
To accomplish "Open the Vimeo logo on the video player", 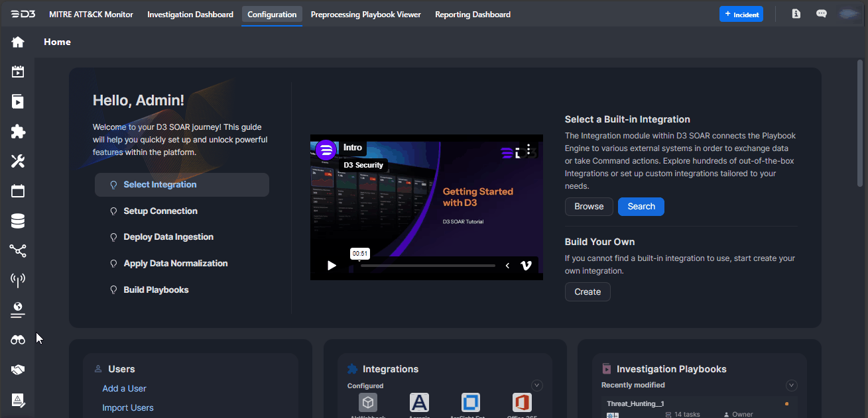I will tap(526, 266).
